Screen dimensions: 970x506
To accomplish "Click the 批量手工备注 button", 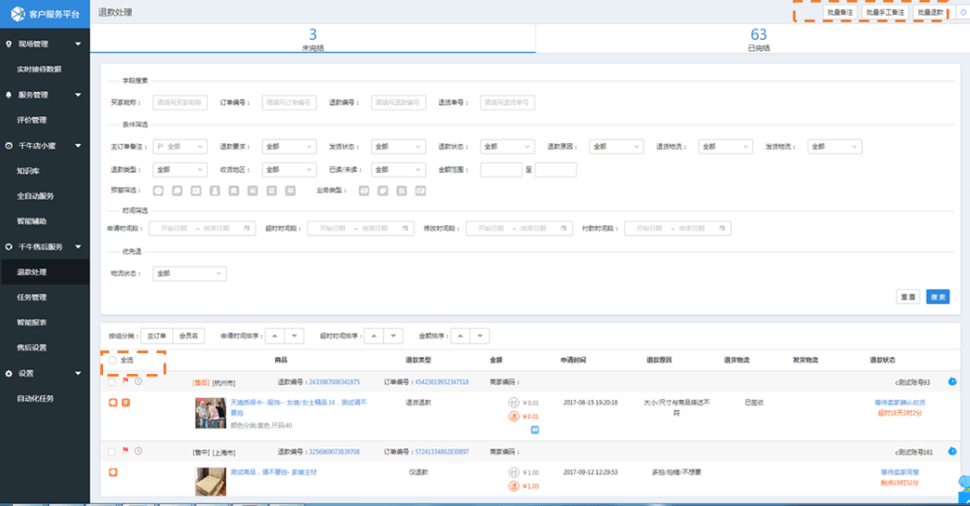I will (x=885, y=12).
